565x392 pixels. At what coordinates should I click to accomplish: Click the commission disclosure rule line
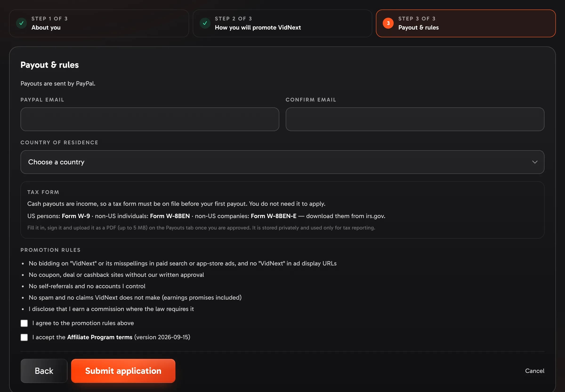111,309
